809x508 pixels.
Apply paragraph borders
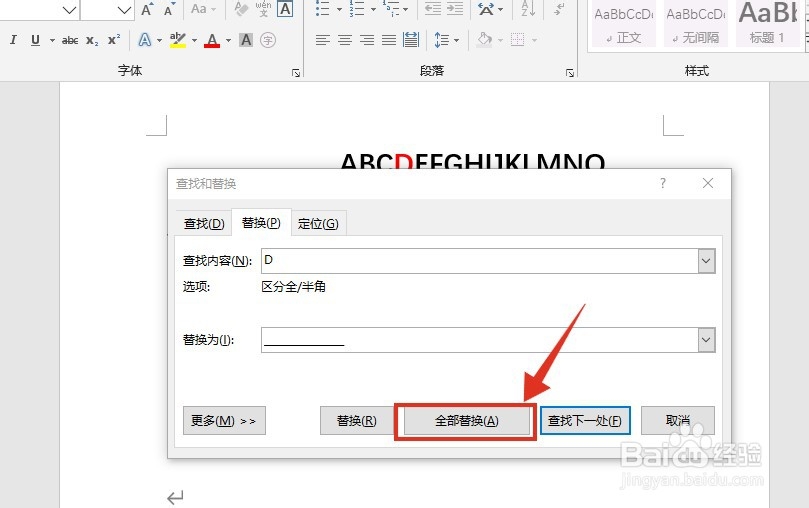[517, 40]
